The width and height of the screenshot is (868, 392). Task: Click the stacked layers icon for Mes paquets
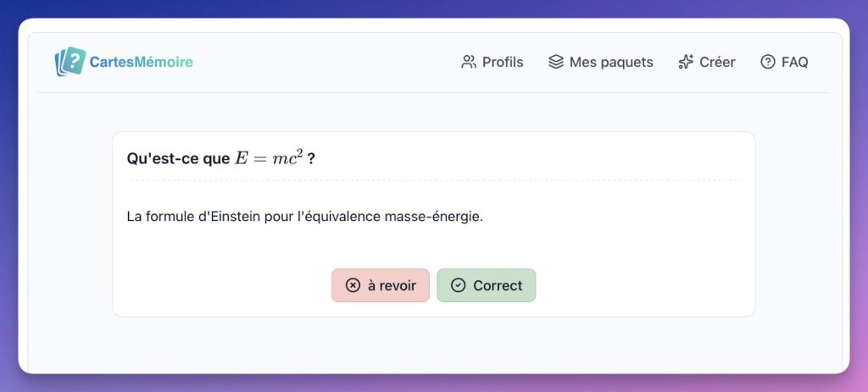[x=556, y=62]
